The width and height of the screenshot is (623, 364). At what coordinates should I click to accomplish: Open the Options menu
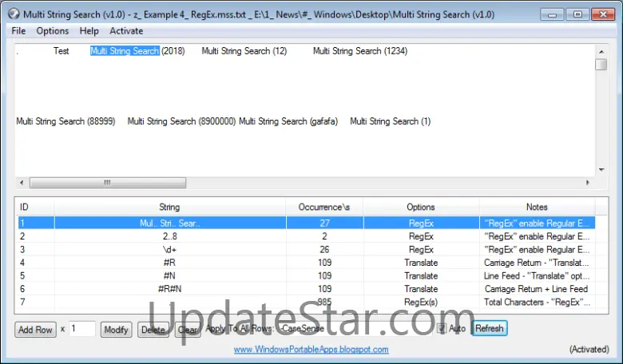click(53, 31)
